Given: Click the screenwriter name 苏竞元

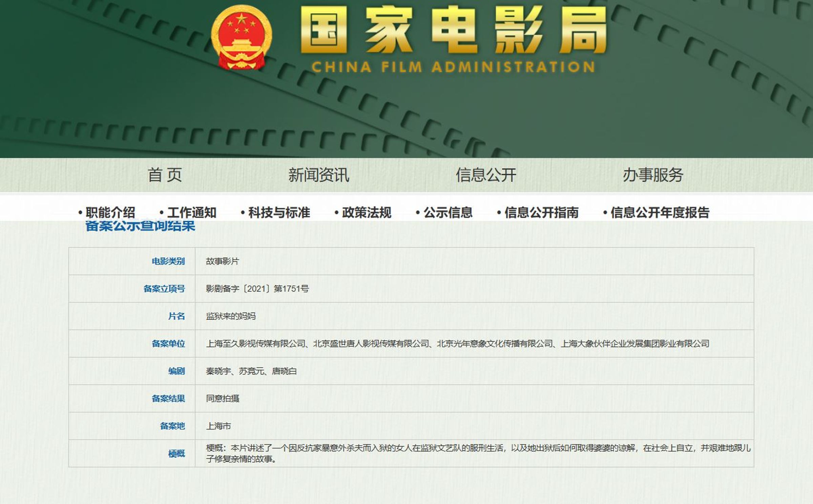Looking at the screenshot, I should [251, 371].
